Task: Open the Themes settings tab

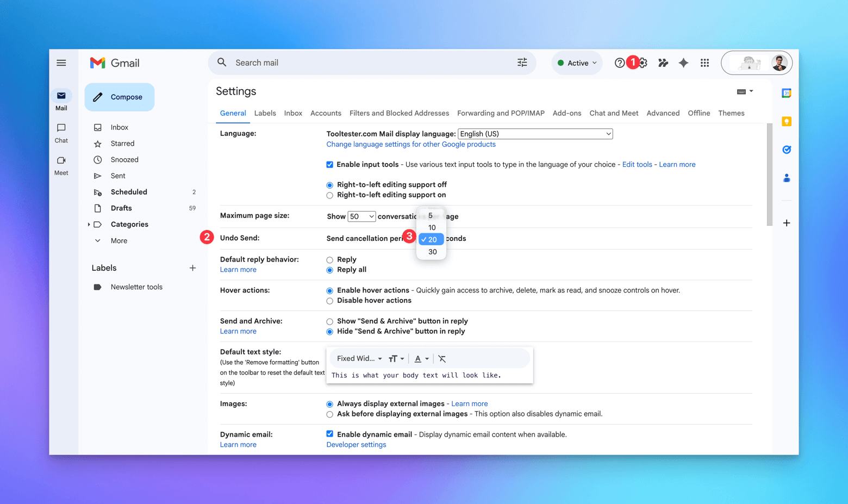Action: 731,113
